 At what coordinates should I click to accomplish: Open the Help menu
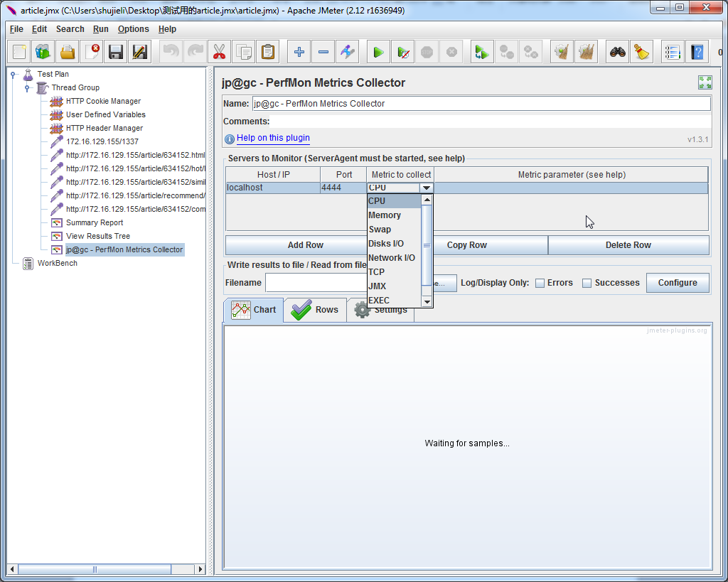click(x=167, y=28)
